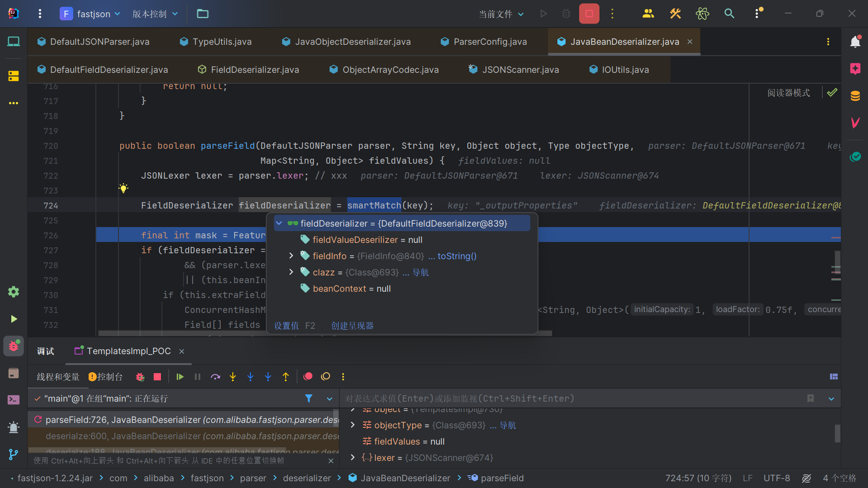Click View Breakpoints red circle icon
The image size is (868, 488).
308,377
